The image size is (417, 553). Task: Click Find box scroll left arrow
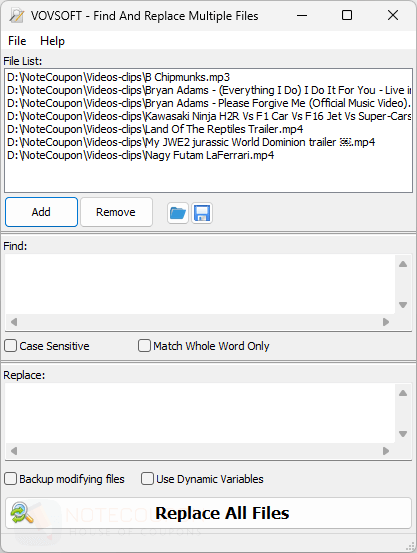coord(14,322)
